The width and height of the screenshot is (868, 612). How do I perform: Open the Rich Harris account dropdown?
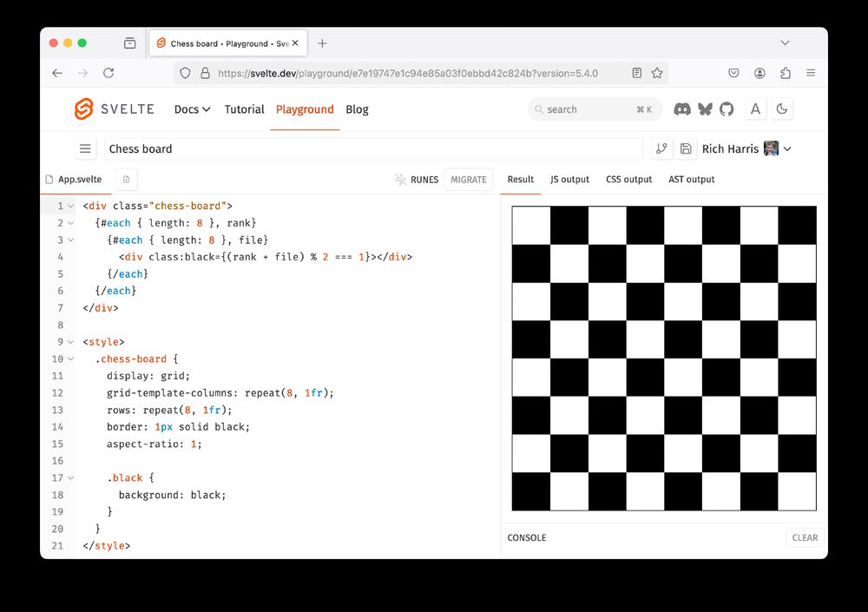(x=745, y=148)
